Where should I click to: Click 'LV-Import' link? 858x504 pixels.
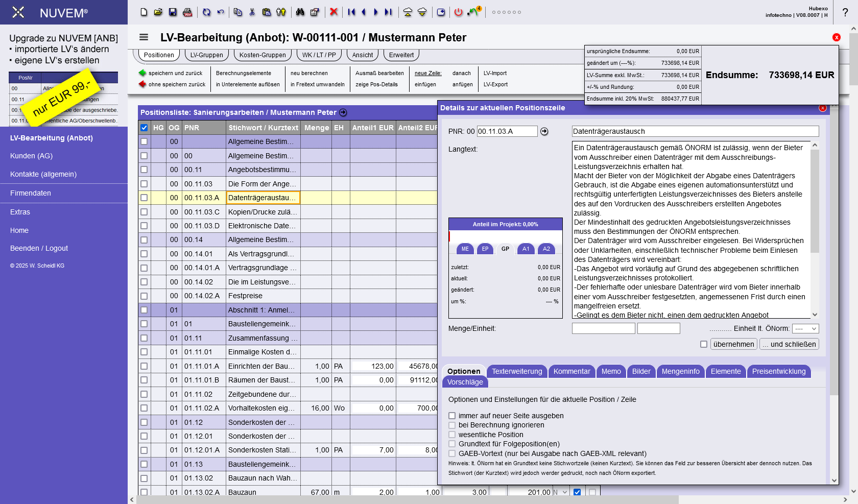[x=495, y=73]
